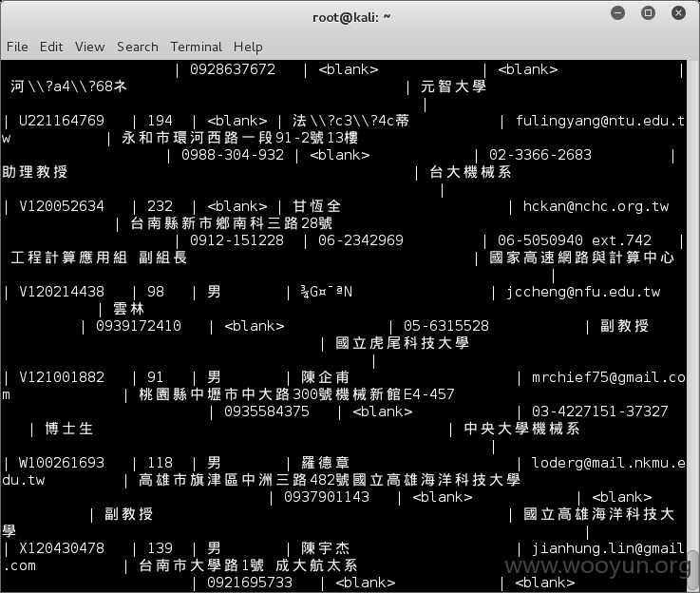This screenshot has width=700, height=593.
Task: Click 博士生 text
Action: [x=68, y=429]
